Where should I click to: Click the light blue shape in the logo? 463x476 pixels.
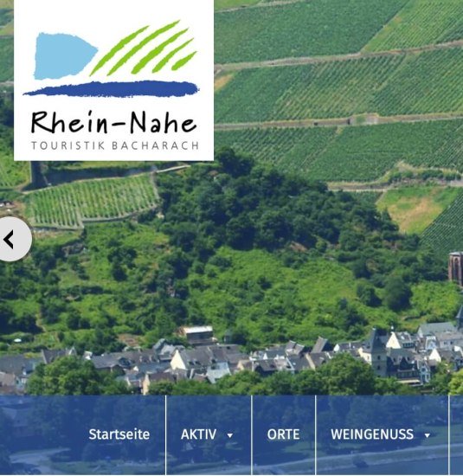pos(65,56)
